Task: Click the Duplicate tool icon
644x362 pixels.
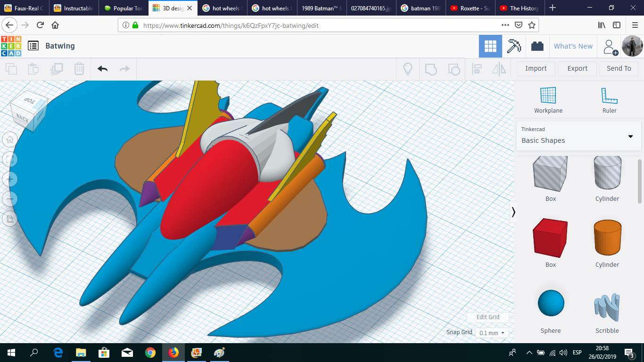Action: [x=57, y=69]
